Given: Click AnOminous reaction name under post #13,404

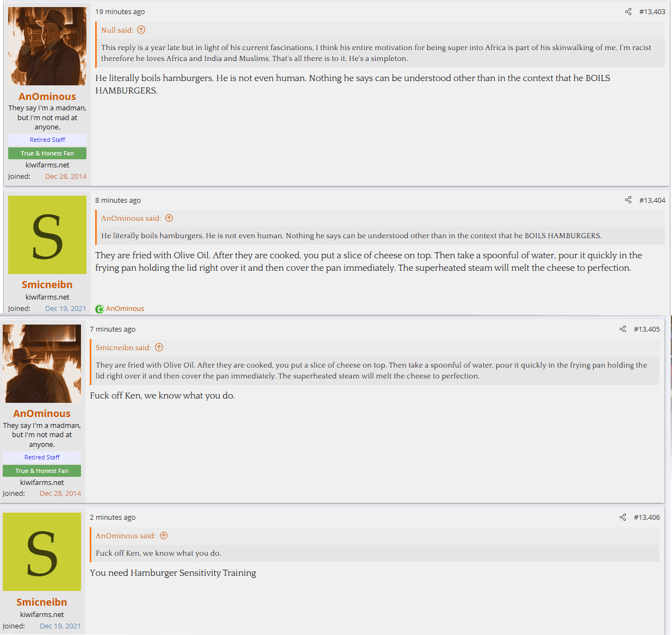Looking at the screenshot, I should [x=125, y=308].
